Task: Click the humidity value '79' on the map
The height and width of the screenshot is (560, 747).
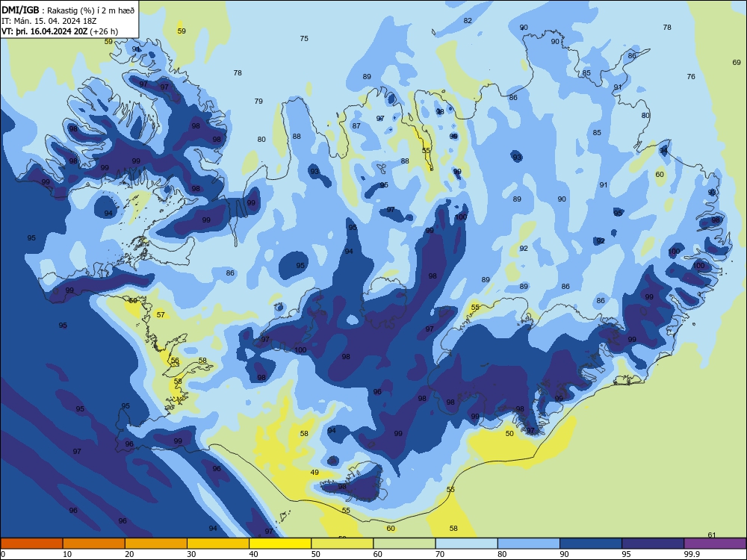Action: (258, 101)
